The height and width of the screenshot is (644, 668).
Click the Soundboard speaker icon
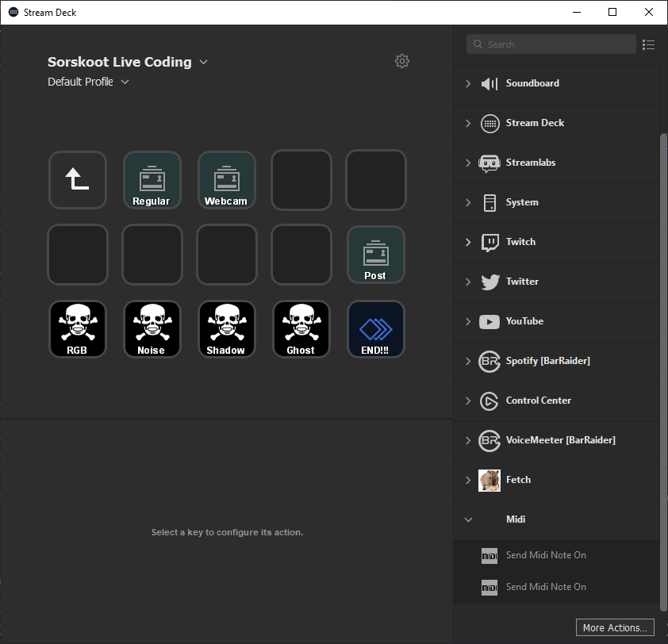[x=489, y=83]
